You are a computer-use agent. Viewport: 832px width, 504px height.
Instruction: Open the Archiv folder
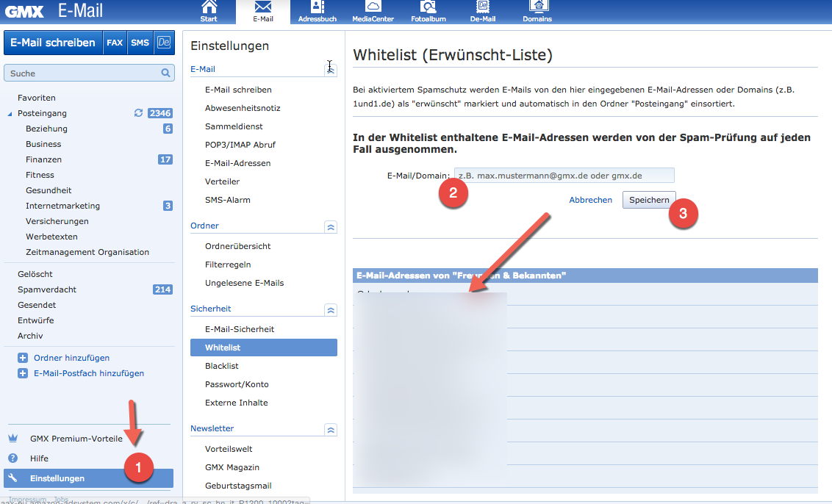[x=30, y=335]
